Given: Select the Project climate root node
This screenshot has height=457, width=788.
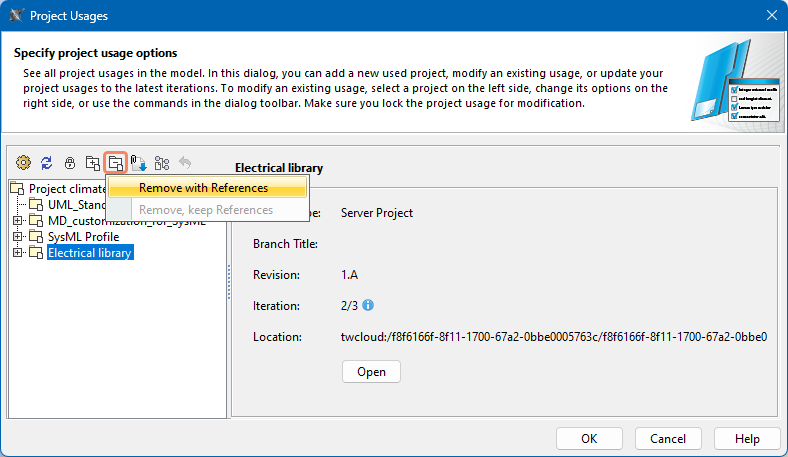Looking at the screenshot, I should pyautogui.click(x=66, y=189).
